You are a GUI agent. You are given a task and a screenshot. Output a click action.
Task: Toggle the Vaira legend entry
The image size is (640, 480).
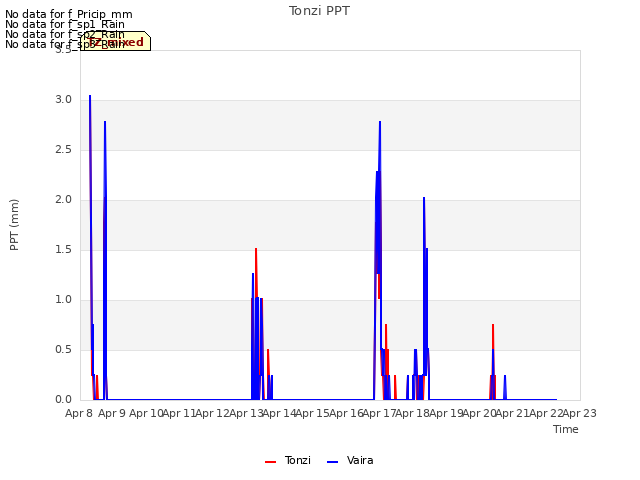click(350, 460)
